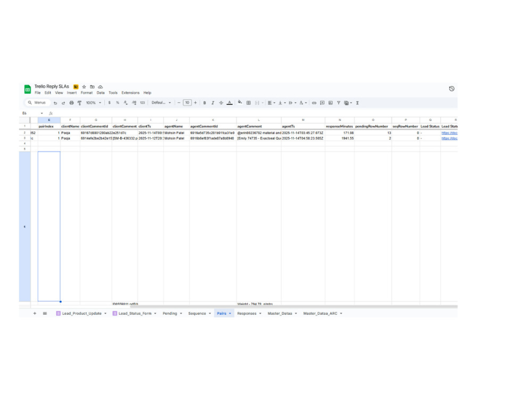Apply percent format icon
This screenshot has height=400, width=532.
(118, 103)
